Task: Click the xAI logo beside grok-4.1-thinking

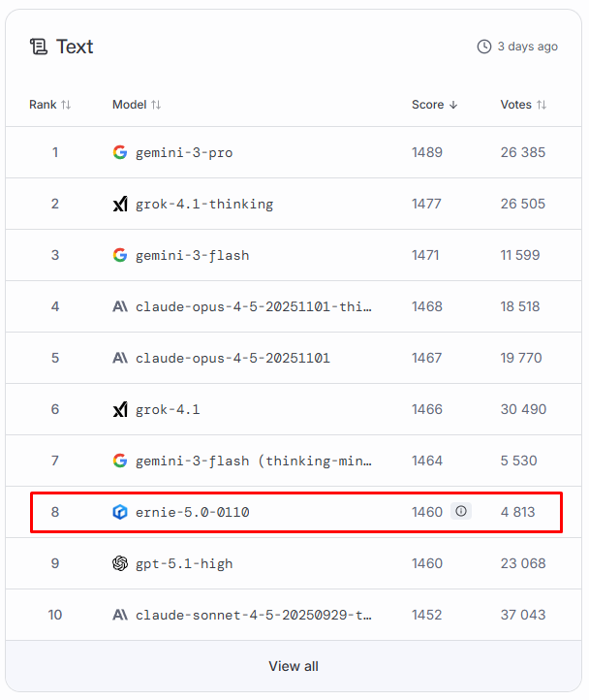Action: [120, 204]
